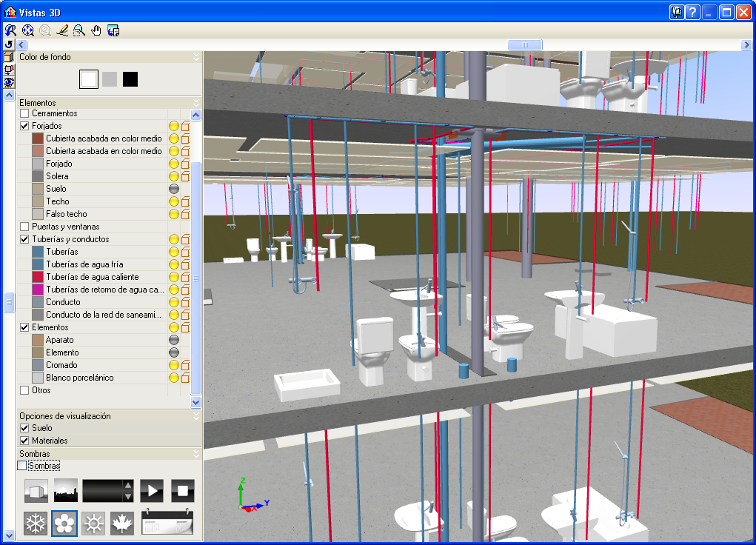
Task: Click the zoom extents magnifier icon
Action: pos(28,30)
